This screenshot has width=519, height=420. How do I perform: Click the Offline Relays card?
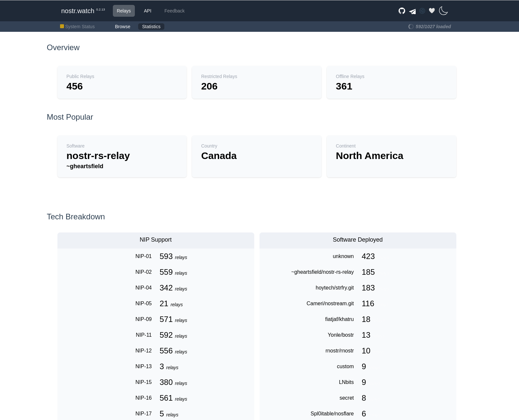pos(391,82)
